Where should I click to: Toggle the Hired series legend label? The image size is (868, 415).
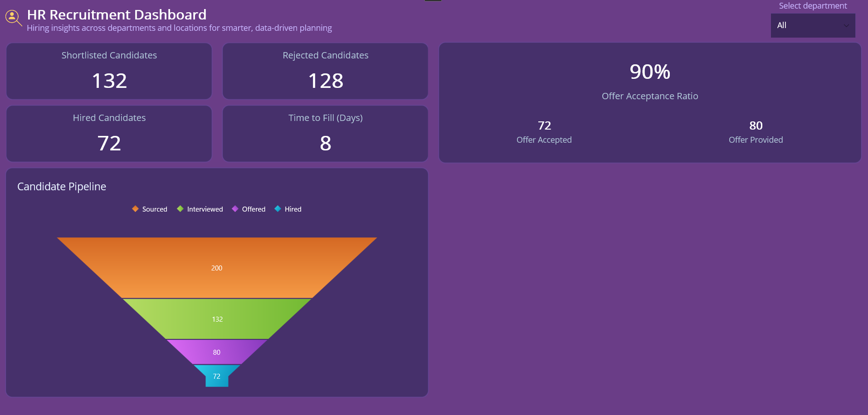(293, 209)
